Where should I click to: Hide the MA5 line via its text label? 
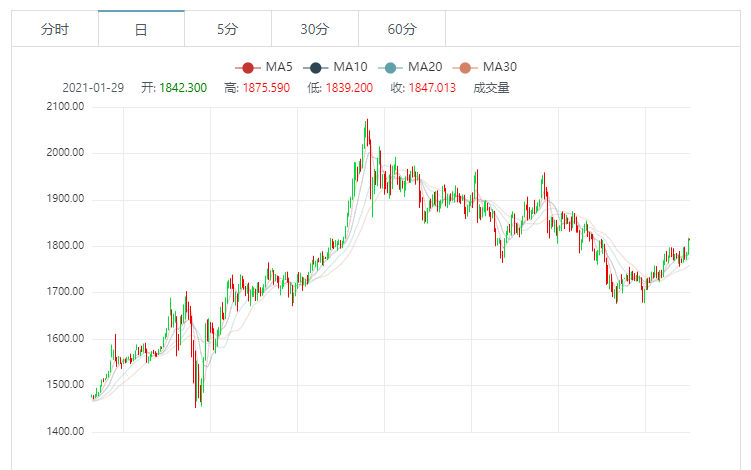279,67
